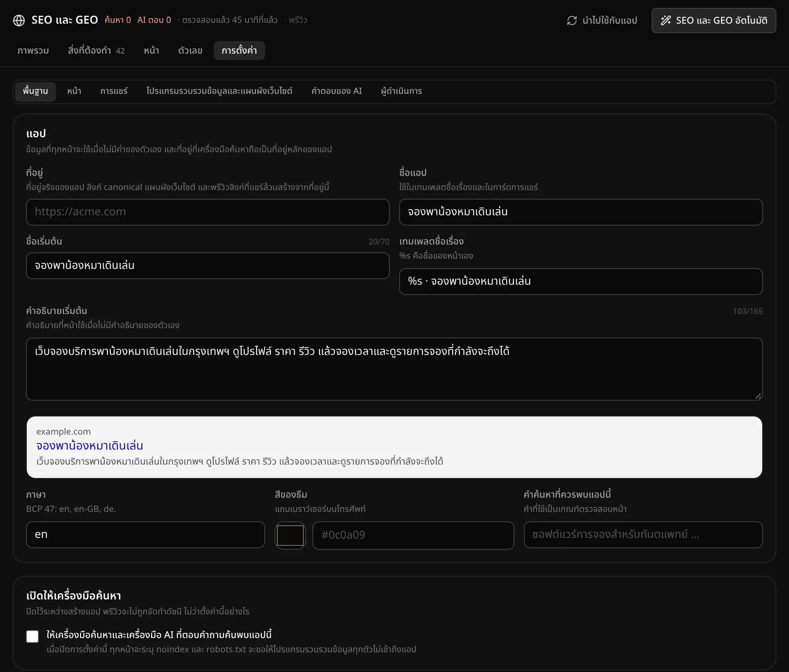
Task: Click the language field containing en
Action: [146, 535]
